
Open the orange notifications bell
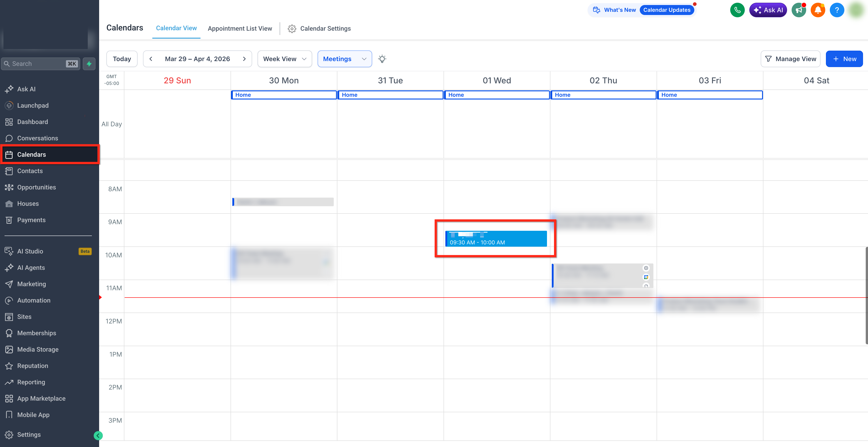click(818, 10)
